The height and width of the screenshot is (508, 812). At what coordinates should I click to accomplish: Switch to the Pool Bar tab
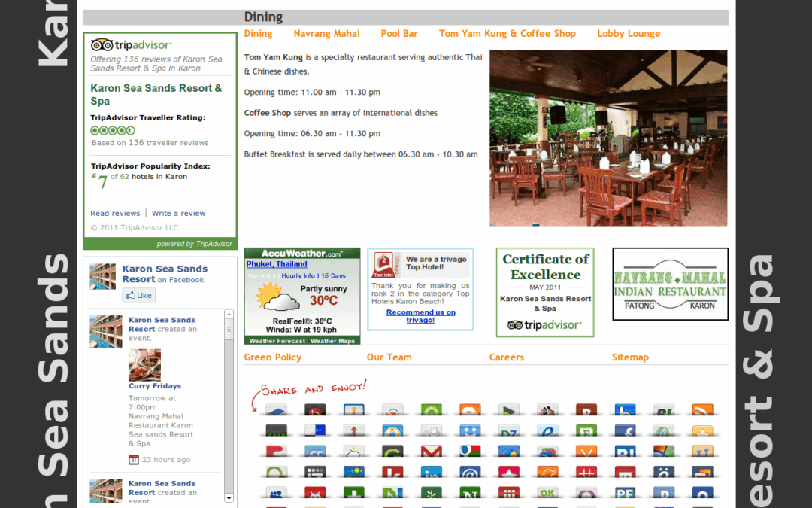[x=398, y=34]
